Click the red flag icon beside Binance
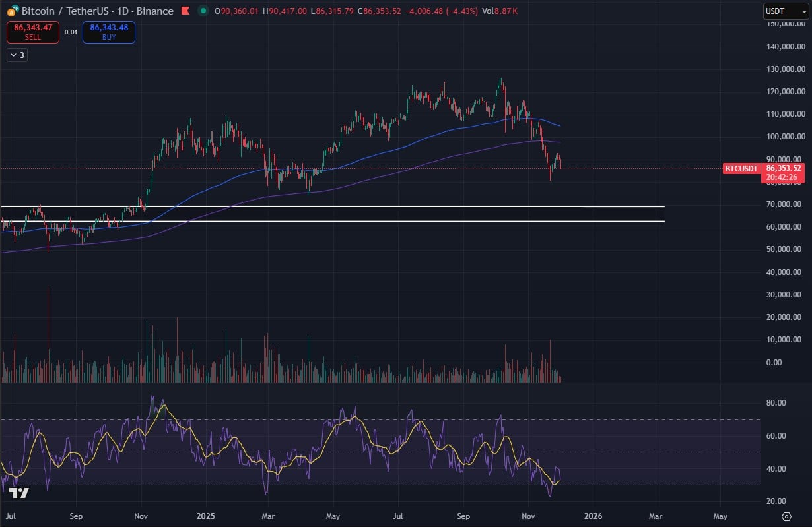The width and height of the screenshot is (812, 527). click(186, 11)
